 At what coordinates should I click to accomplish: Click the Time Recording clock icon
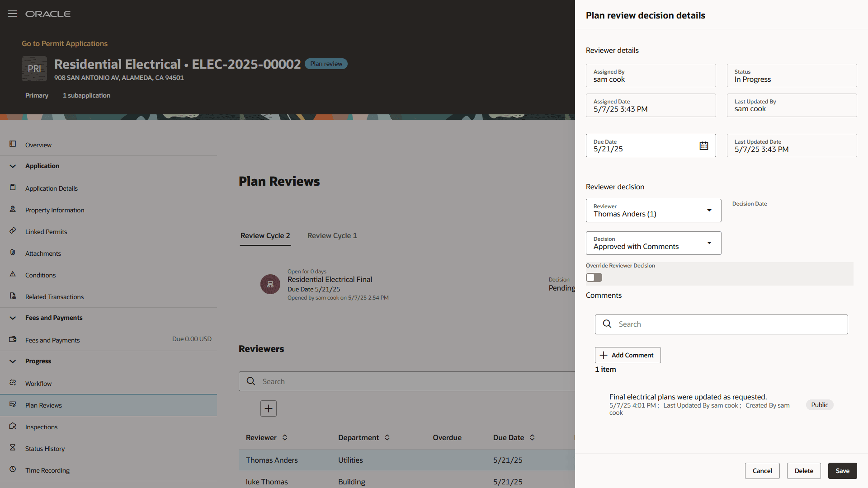13,469
